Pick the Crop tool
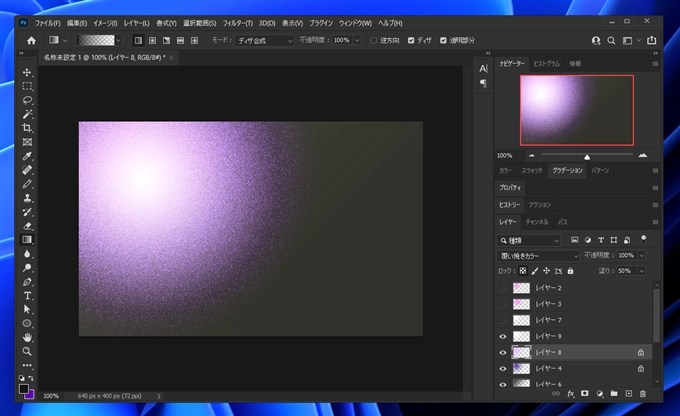The image size is (680, 416). [27, 129]
